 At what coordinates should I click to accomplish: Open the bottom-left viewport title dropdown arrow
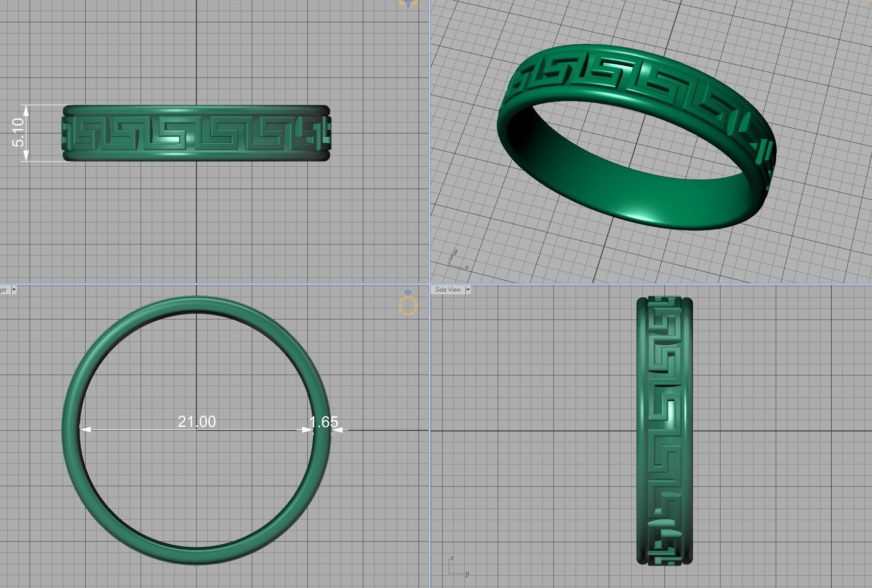pos(14,290)
